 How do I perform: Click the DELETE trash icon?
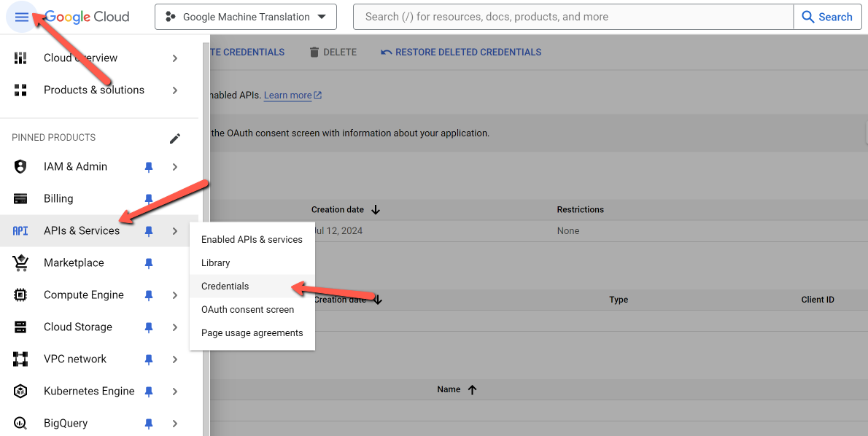click(314, 52)
